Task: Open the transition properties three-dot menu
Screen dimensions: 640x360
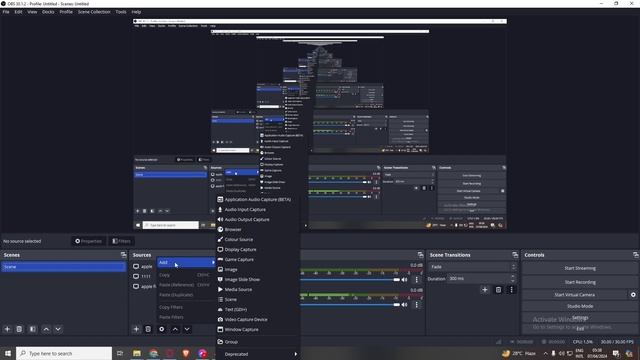Action: [x=511, y=290]
